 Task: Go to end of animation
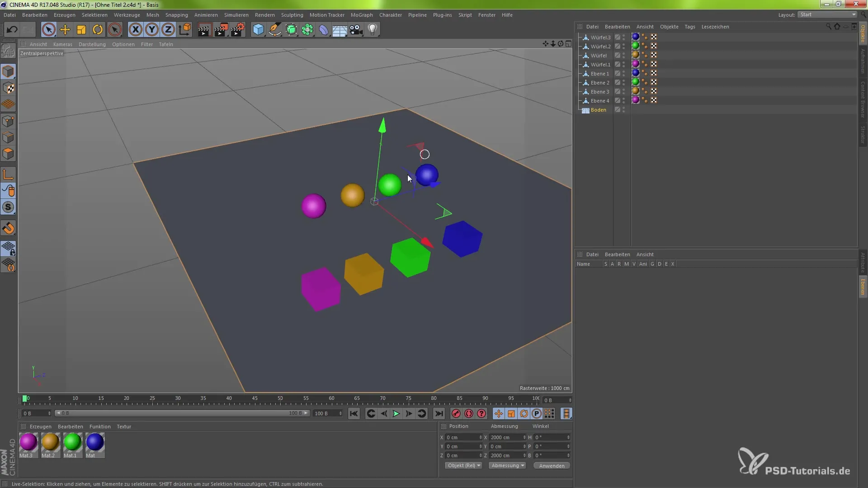(x=439, y=413)
